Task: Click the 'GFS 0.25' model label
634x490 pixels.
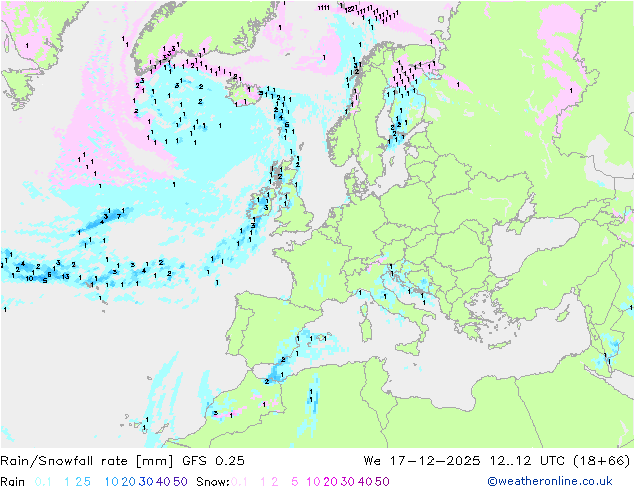Action: (x=213, y=461)
